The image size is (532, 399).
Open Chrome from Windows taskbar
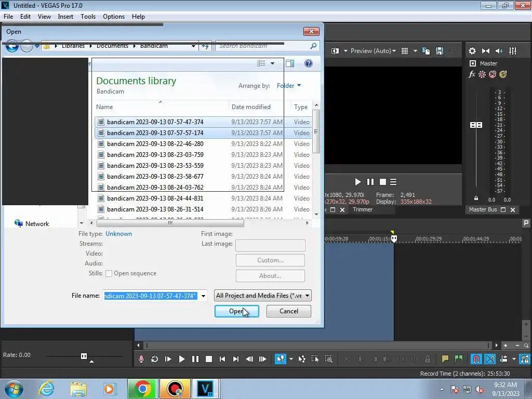pyautogui.click(x=142, y=389)
